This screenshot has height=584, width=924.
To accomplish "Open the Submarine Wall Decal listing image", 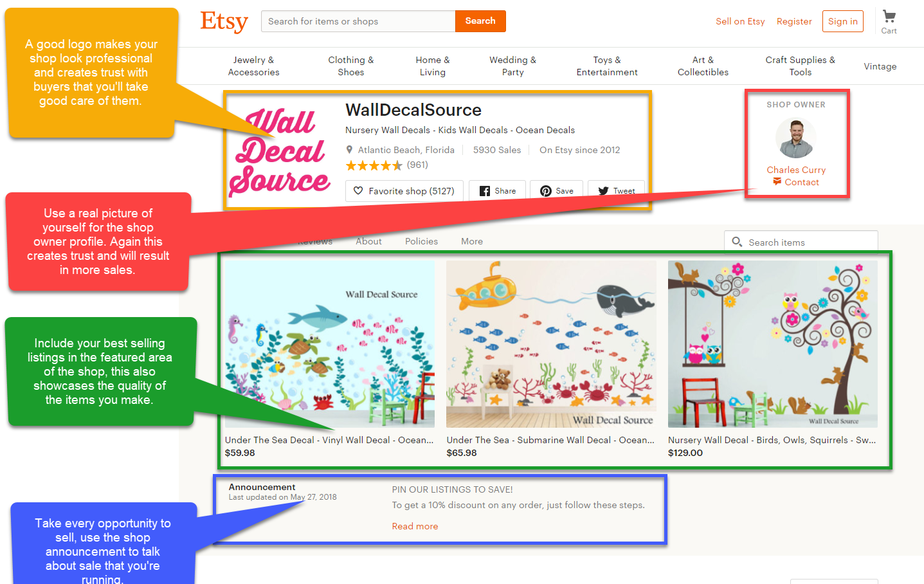I will (x=551, y=344).
